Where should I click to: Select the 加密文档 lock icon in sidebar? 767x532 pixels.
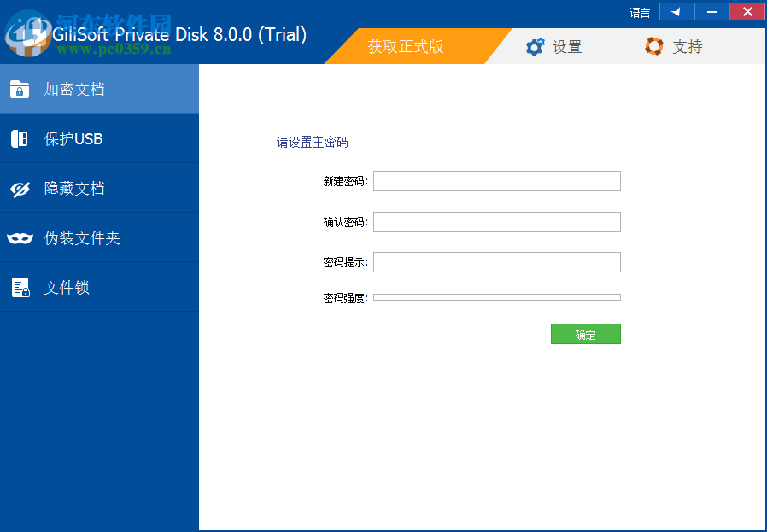tap(19, 88)
